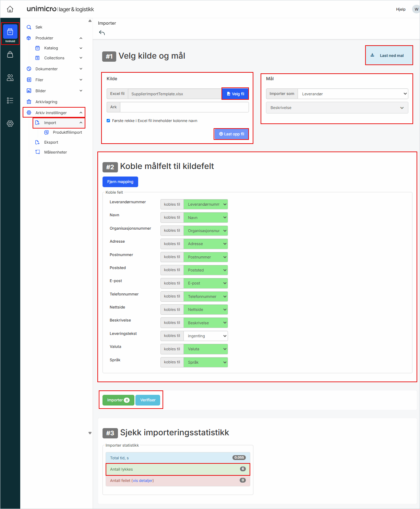Open settings gear in sidebar

10,124
